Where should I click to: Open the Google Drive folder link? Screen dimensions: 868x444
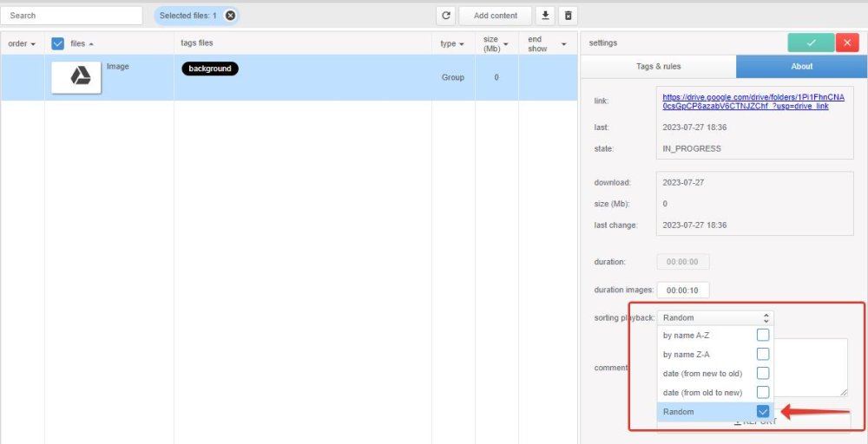(753, 101)
